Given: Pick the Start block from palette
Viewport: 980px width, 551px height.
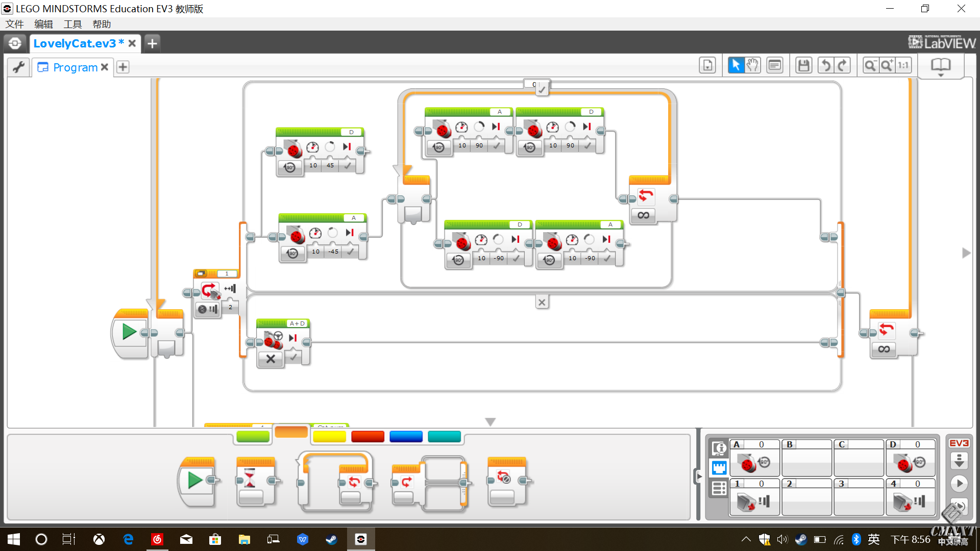Looking at the screenshot, I should (198, 481).
